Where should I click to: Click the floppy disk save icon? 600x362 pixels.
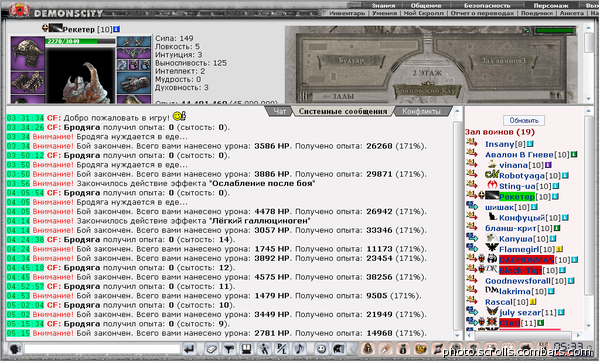point(246,349)
